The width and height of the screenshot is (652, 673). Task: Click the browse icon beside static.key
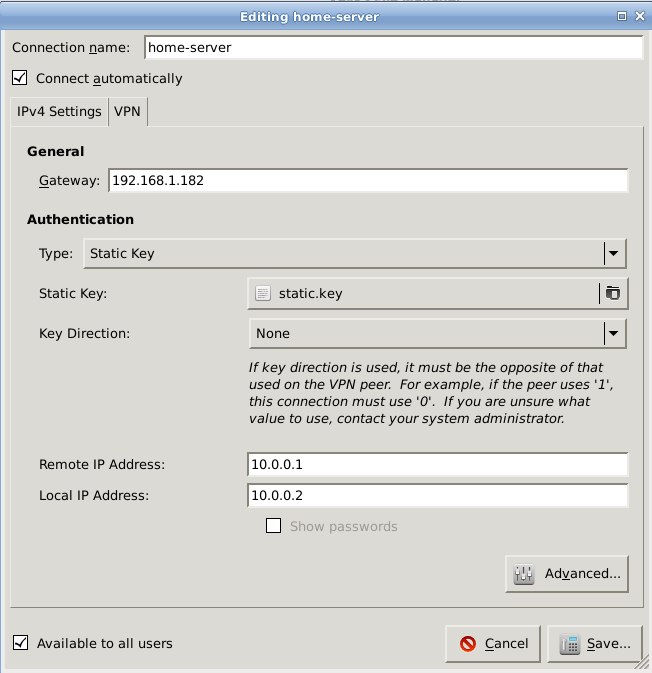pos(612,293)
